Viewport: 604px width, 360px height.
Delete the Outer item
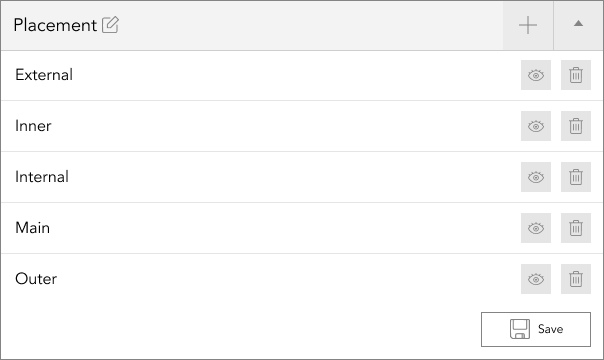(x=576, y=279)
